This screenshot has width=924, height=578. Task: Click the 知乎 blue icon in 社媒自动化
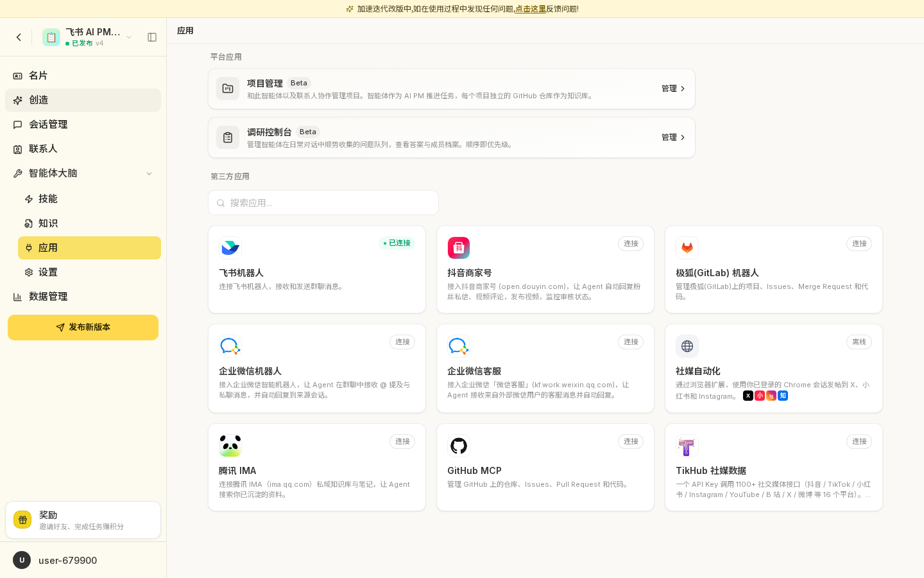click(x=783, y=396)
